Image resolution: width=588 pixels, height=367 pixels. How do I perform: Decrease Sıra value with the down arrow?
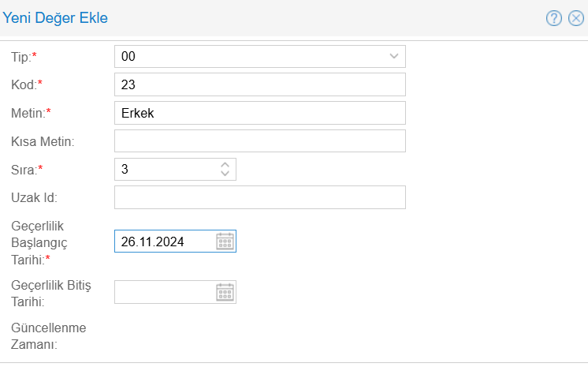tap(225, 174)
